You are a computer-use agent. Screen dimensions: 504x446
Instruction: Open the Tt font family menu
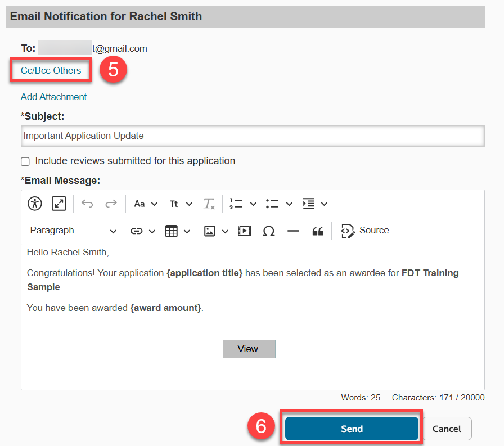tap(174, 204)
